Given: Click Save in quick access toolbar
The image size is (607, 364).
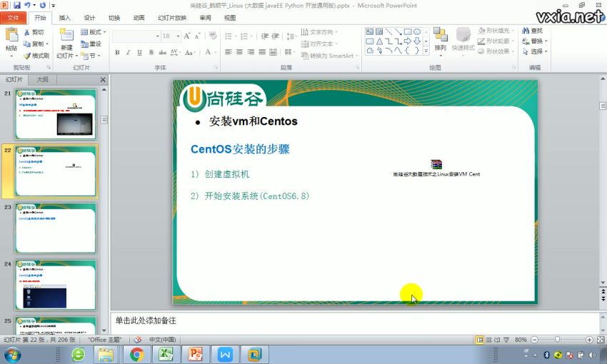Looking at the screenshot, I should (x=16, y=6).
